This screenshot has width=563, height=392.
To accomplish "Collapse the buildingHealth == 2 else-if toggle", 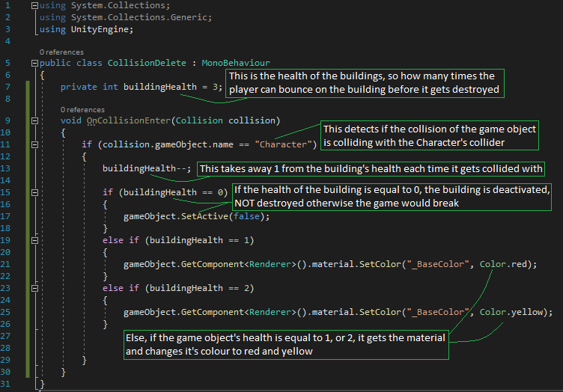I will tap(34, 288).
